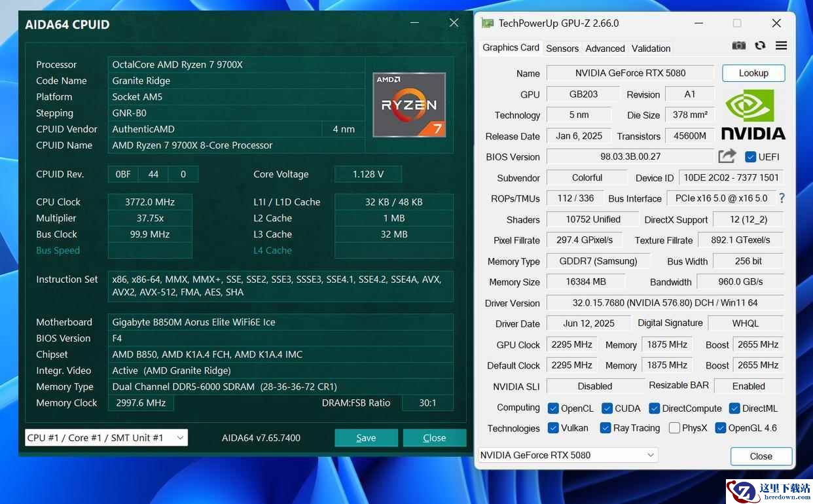Viewport: 813px width, 504px height.
Task: Click the Core Voltage value 1.128 V
Action: click(x=368, y=174)
